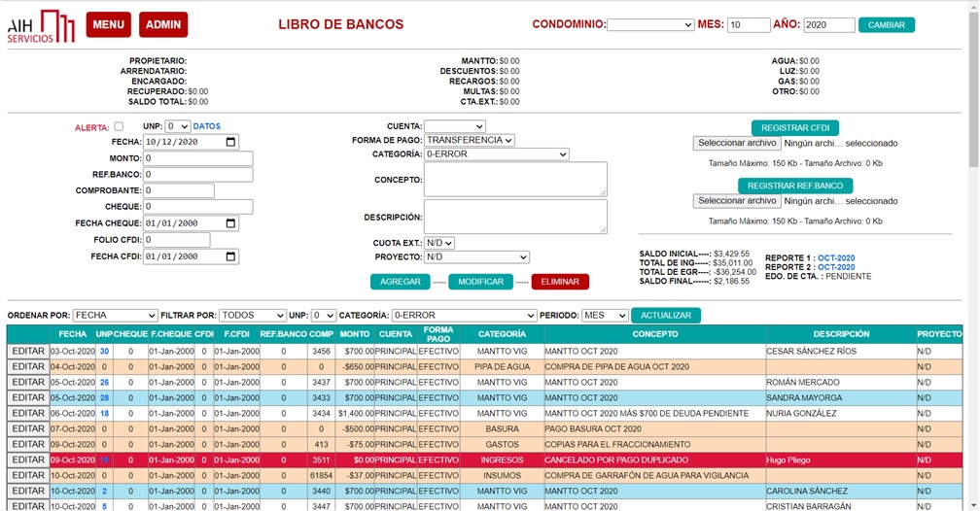
Task: Open calendar picker in FECHA CHEQUE field
Action: (x=230, y=223)
